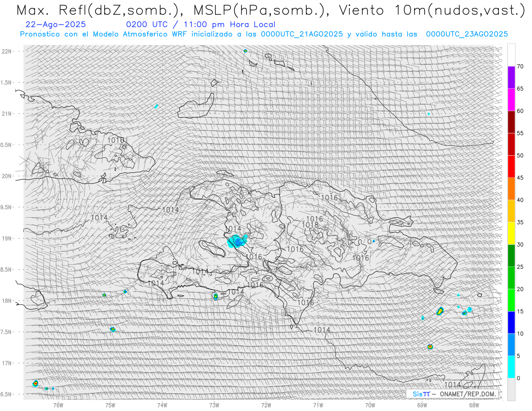Click the dark green 25–30 dBZ swatch
The width and height of the screenshot is (532, 411).
point(511,255)
